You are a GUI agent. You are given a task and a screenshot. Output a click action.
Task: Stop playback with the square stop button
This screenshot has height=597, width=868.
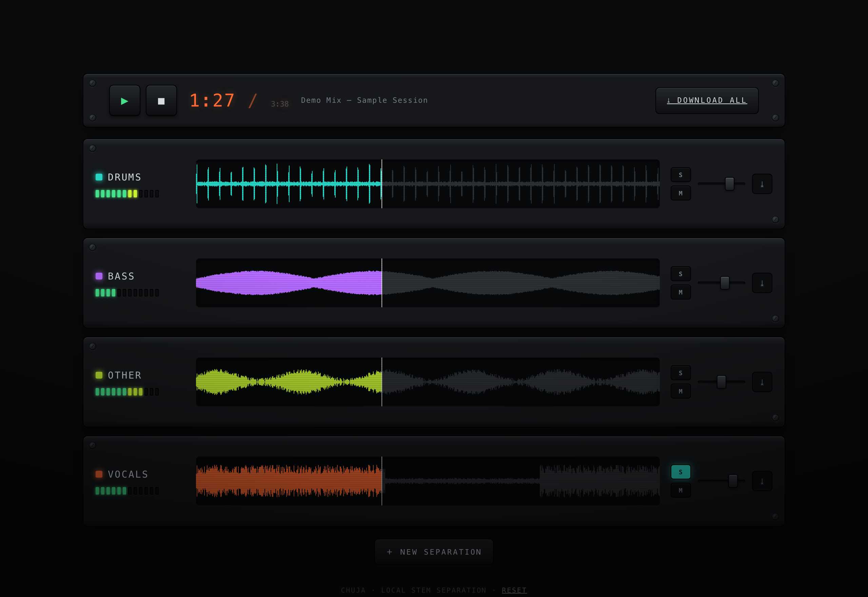pyautogui.click(x=161, y=101)
